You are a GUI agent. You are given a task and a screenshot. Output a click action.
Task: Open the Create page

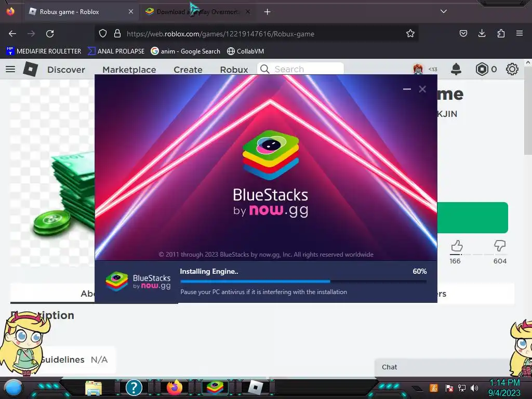(188, 70)
